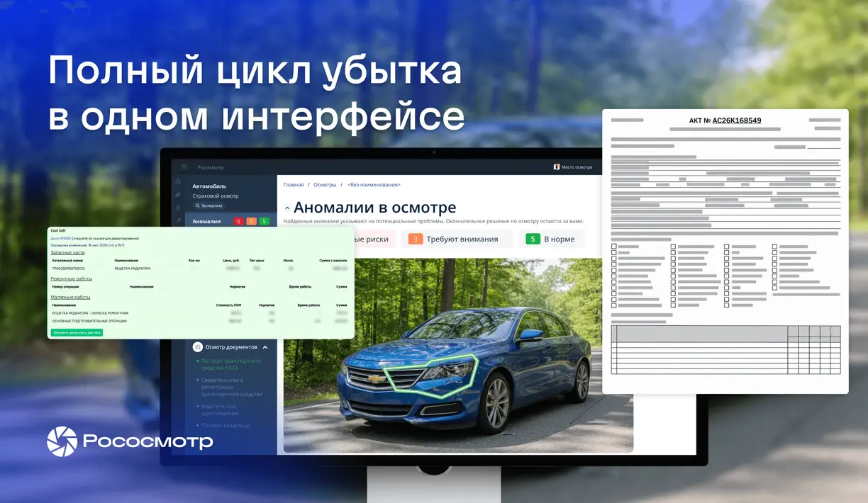This screenshot has height=503, width=868.
Task: Click the Автомобиль heading in the sidebar
Action: point(209,186)
